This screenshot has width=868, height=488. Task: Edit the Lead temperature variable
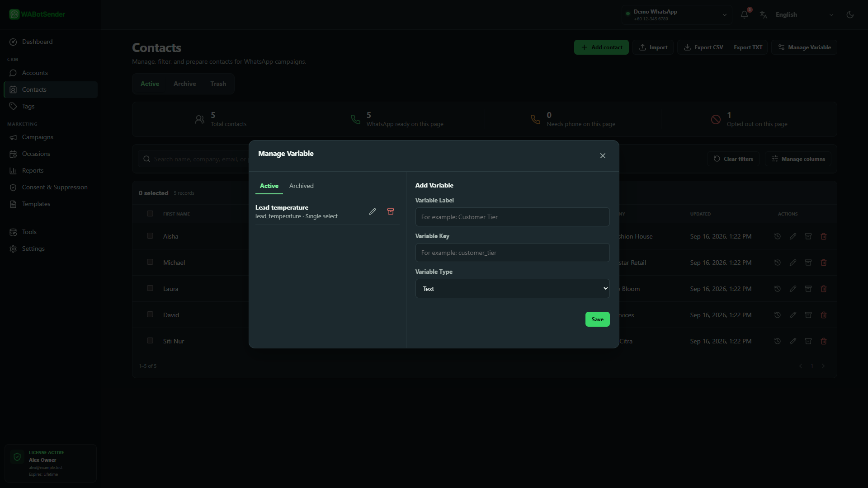(x=373, y=211)
